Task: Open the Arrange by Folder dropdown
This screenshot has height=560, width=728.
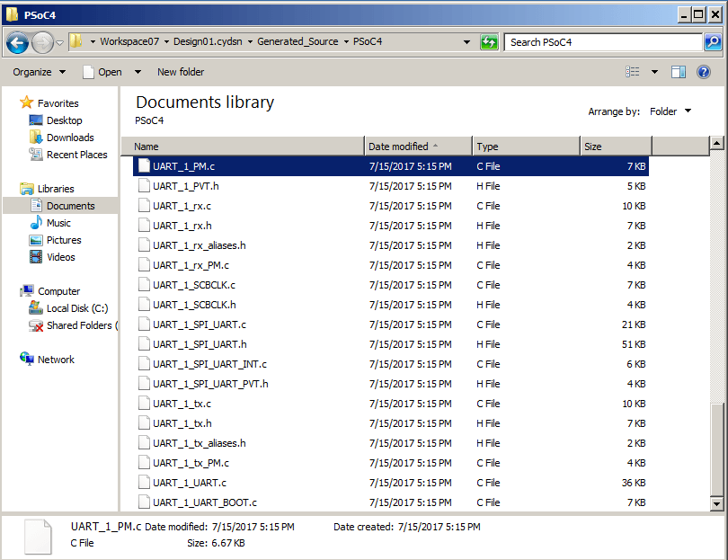Action: click(670, 111)
